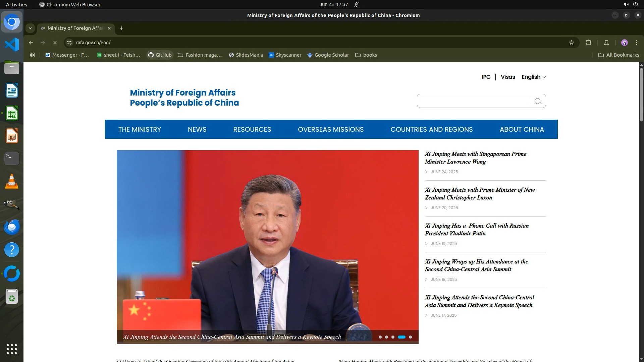
Task: Open the Extensions puzzle icon
Action: 588,43
